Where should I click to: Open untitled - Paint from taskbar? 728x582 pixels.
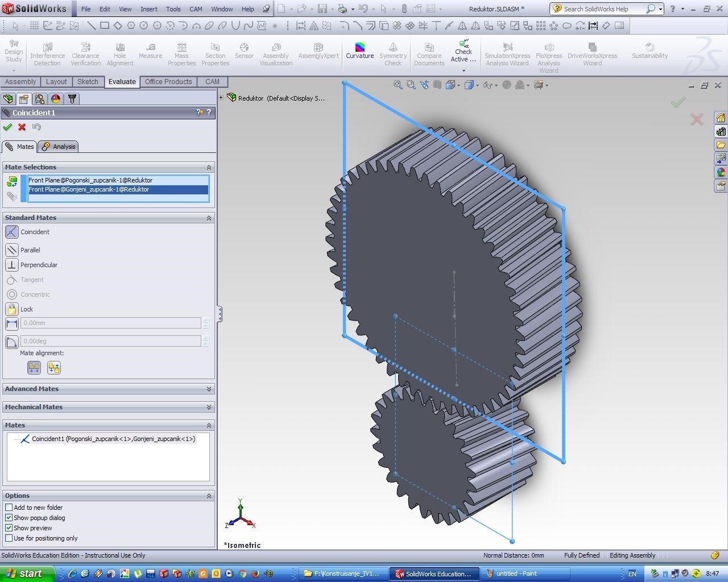[x=524, y=573]
